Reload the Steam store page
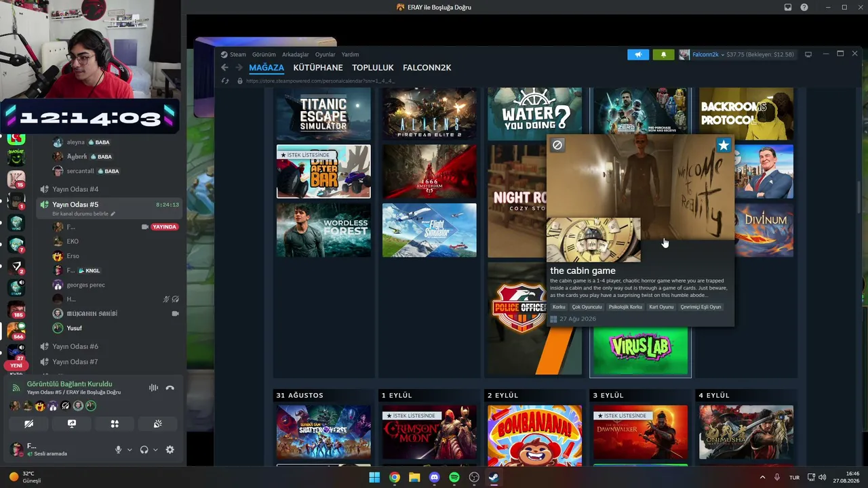Viewport: 868px width, 488px height. coord(225,81)
